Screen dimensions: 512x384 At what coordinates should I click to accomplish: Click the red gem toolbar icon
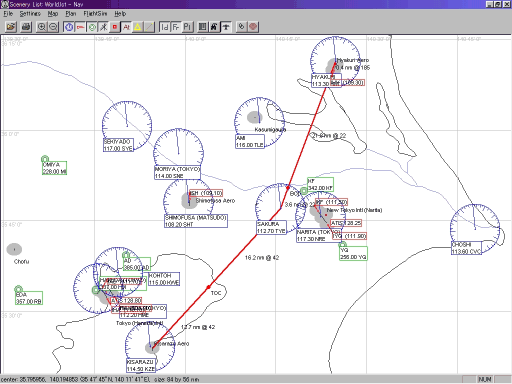click(x=253, y=27)
